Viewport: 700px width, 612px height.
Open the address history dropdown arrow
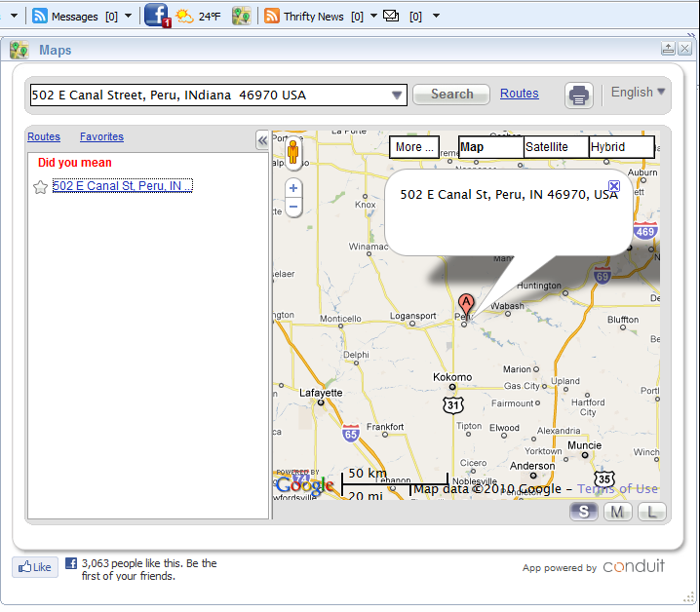coord(397,96)
